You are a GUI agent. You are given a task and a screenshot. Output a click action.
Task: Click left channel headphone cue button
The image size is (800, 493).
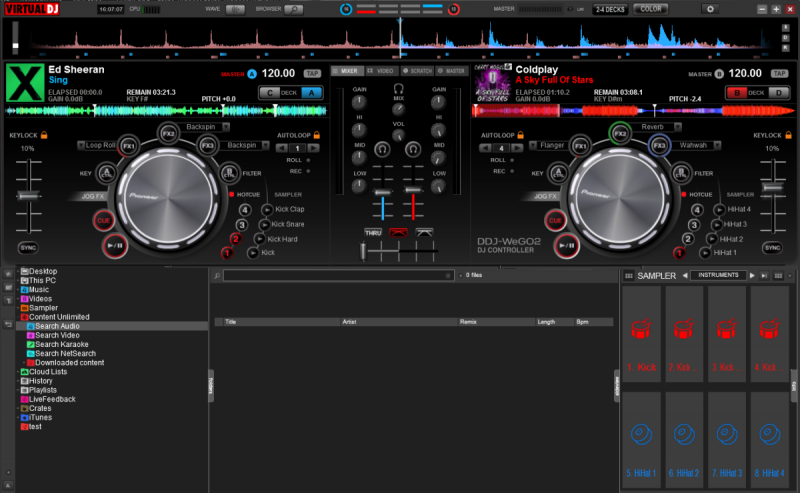pos(382,150)
